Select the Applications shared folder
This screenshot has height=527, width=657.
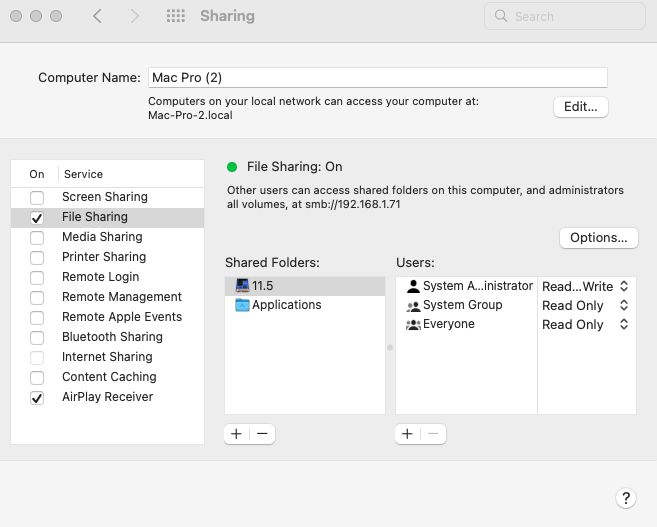[x=286, y=305]
